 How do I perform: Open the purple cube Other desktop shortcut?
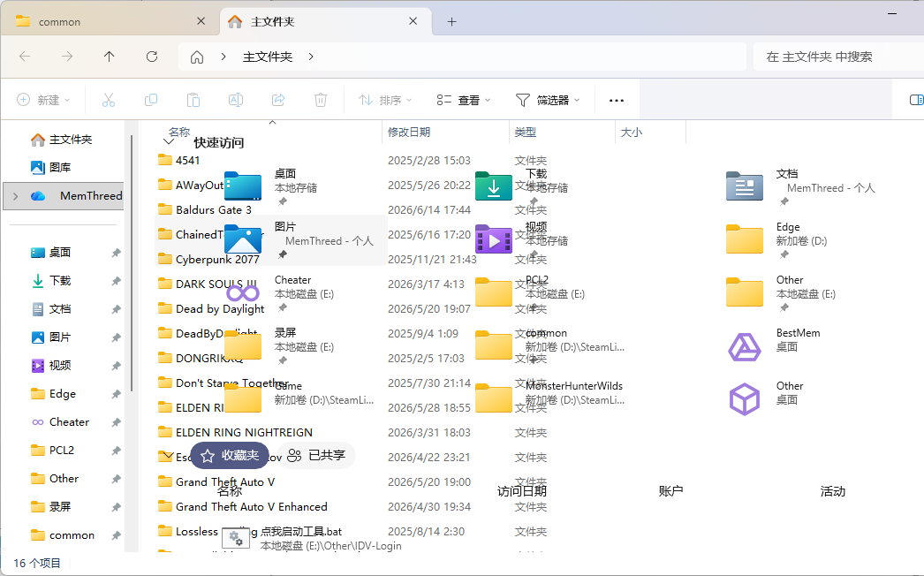coord(745,399)
